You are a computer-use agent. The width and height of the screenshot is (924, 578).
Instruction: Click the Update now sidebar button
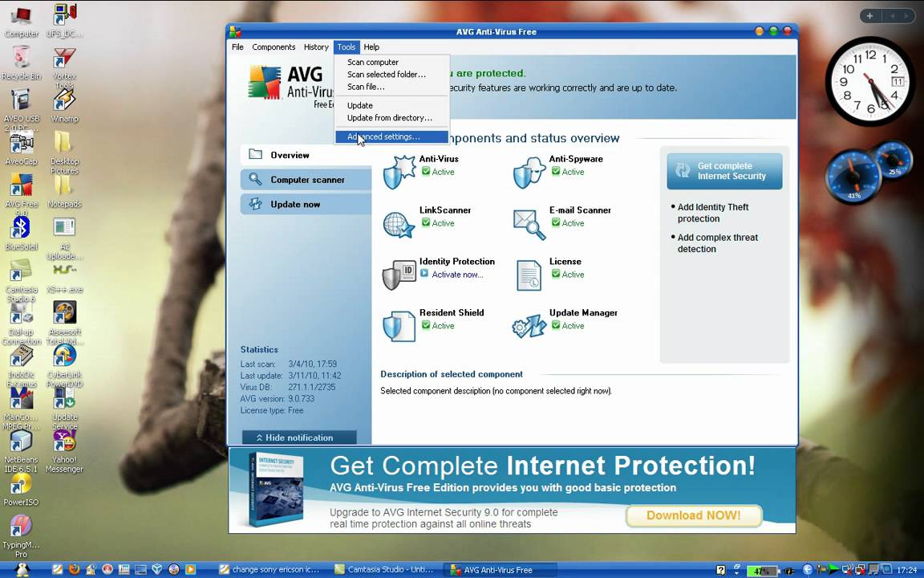306,204
